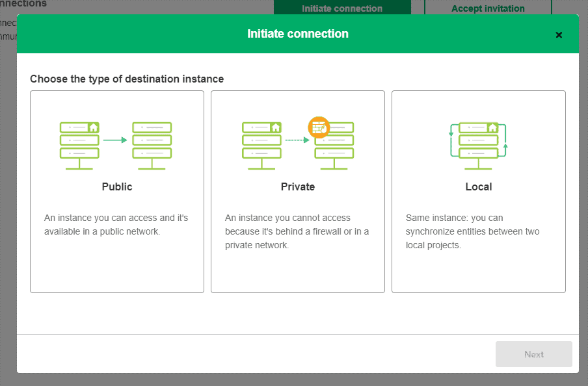Screen dimensions: 588x386
Task: Select the Public label as destination type
Action: pos(117,187)
